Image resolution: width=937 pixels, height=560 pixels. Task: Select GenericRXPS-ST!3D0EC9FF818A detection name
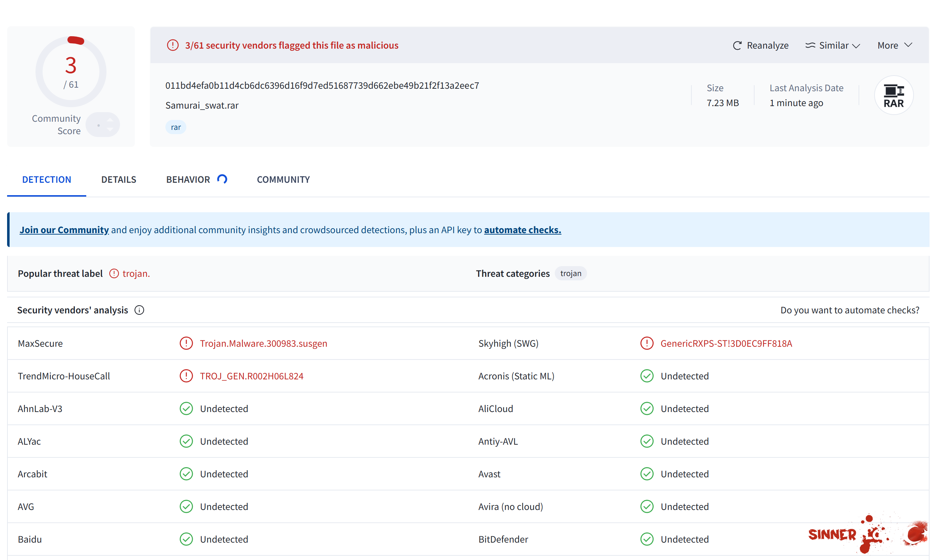point(726,344)
